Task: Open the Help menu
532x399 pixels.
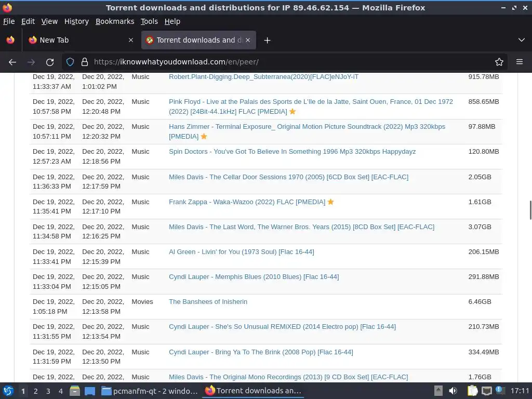Action: [172, 21]
